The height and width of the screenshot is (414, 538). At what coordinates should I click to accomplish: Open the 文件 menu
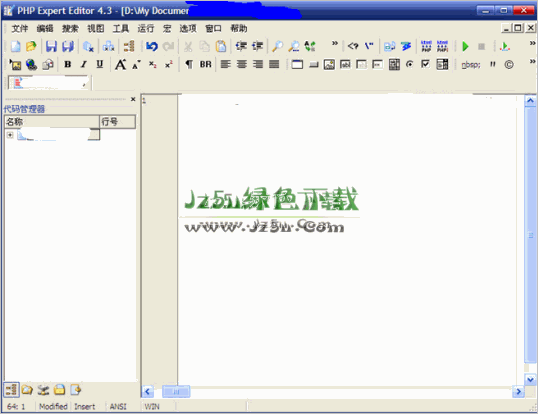pos(20,28)
